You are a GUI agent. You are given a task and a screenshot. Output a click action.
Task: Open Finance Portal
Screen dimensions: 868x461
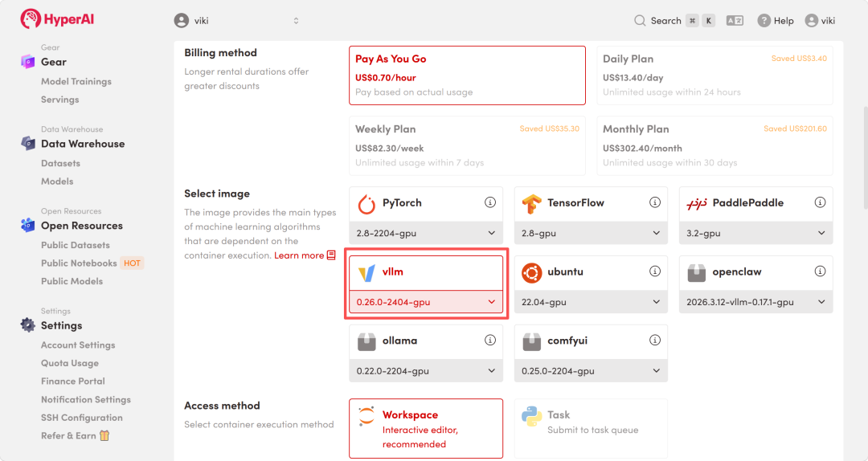pos(72,381)
